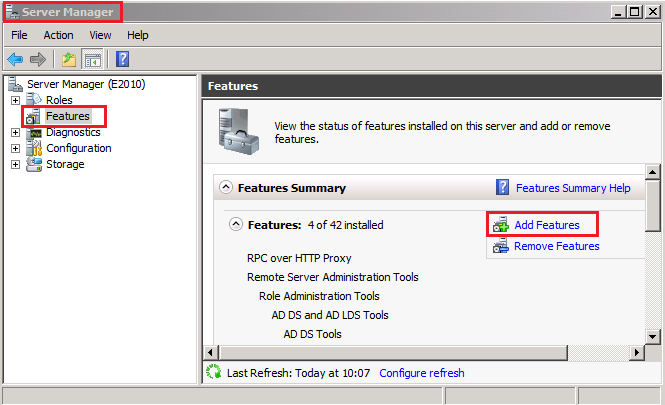Expand the Diagnostics tree node

[x=15, y=132]
